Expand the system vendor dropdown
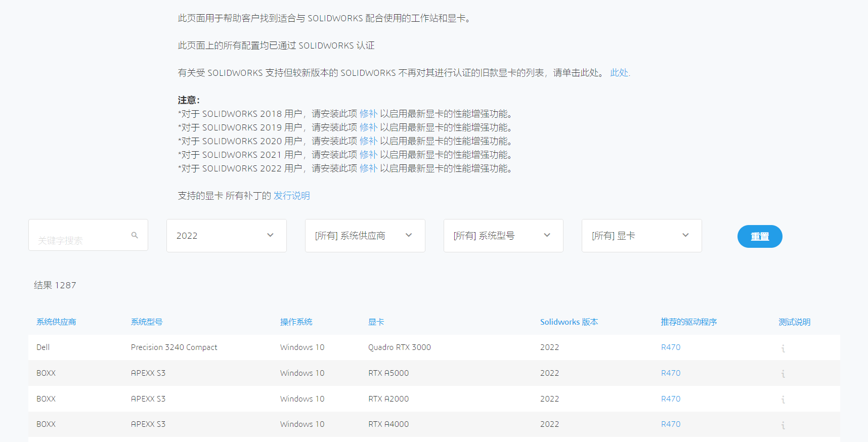 (x=365, y=236)
